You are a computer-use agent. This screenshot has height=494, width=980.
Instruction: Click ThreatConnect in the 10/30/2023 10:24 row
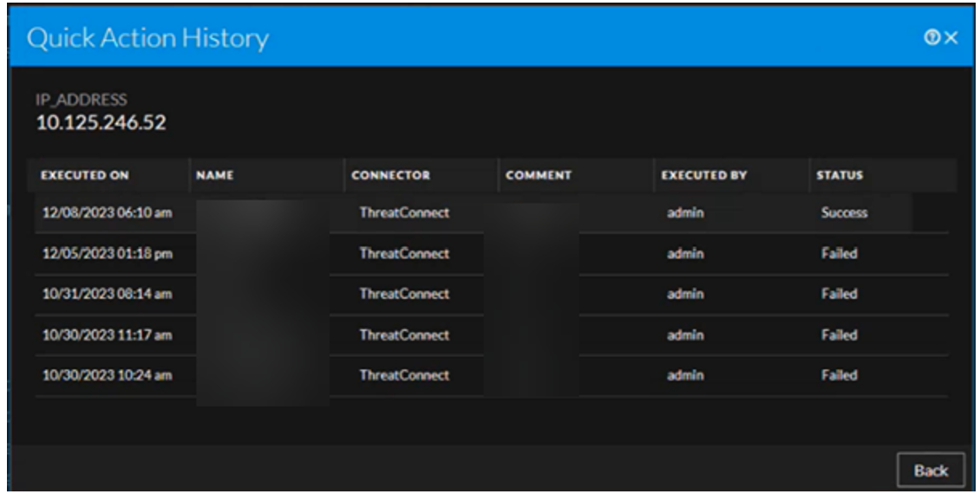click(x=404, y=375)
